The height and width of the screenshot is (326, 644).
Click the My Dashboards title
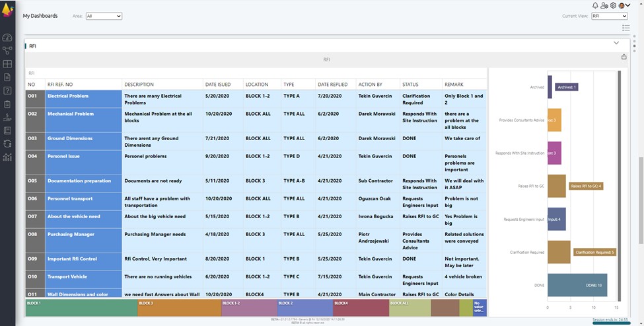point(40,16)
